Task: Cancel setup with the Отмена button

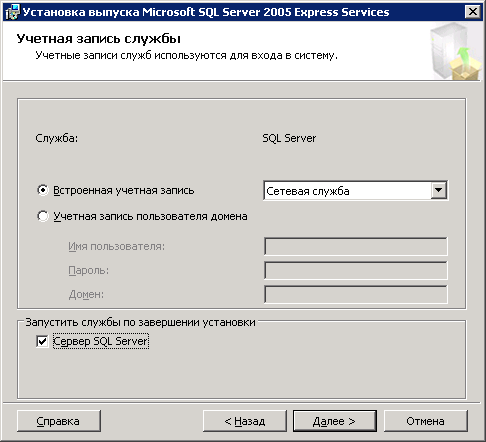Action: (426, 421)
